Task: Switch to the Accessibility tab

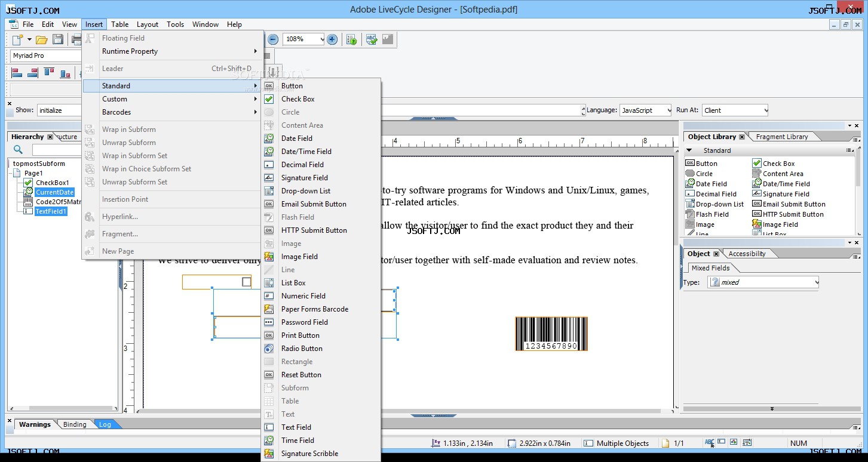Action: click(747, 254)
